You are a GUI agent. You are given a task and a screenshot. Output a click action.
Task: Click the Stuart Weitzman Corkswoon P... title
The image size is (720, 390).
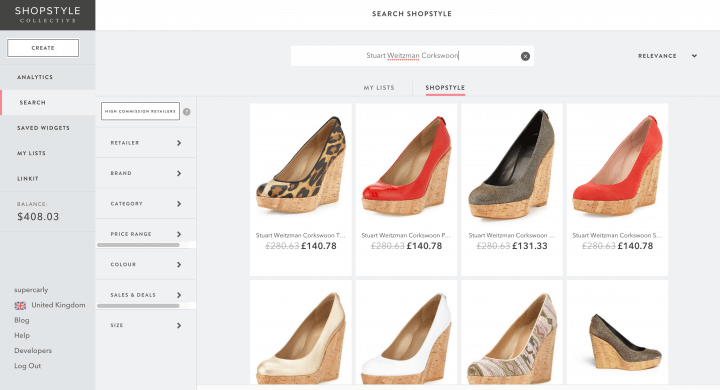(x=406, y=235)
